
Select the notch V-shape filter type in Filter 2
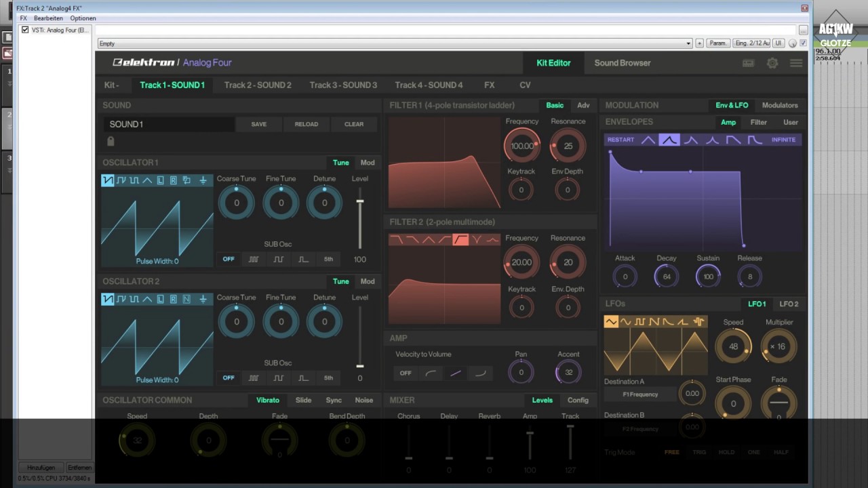click(x=477, y=239)
